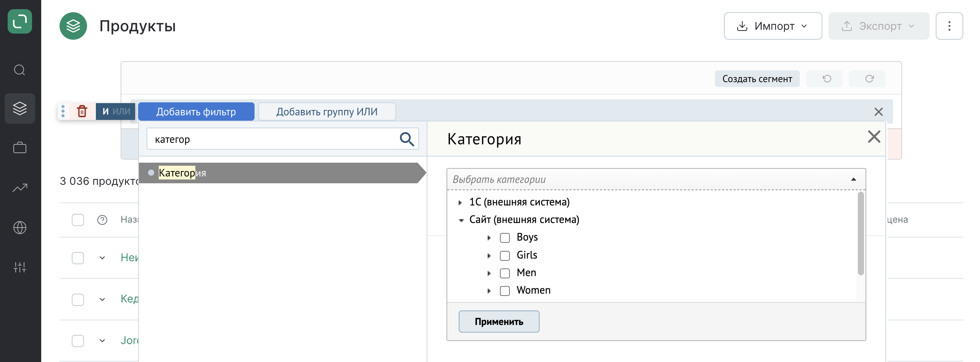Switch the group operator to ИЛИ
This screenshot has height=362, width=980.
coord(121,112)
